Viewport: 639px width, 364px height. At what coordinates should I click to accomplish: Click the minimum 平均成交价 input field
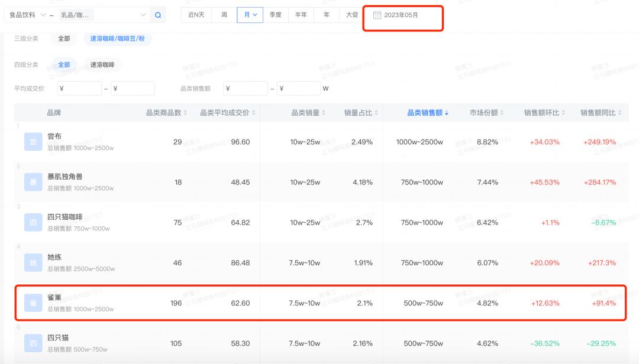pos(79,89)
